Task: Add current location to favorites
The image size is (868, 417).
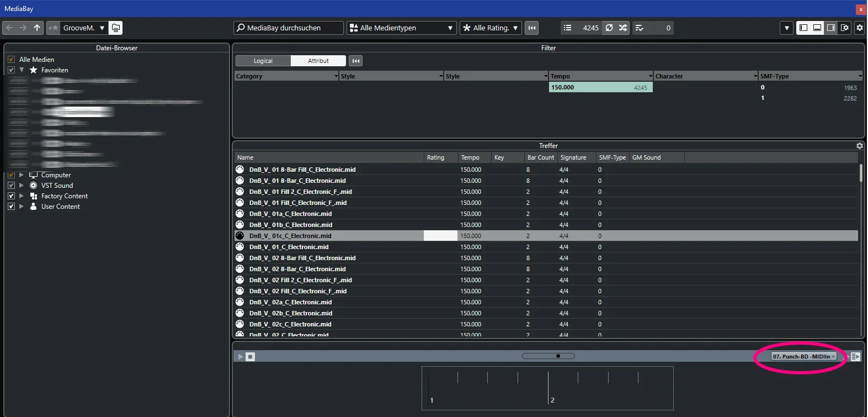Action: (x=53, y=28)
